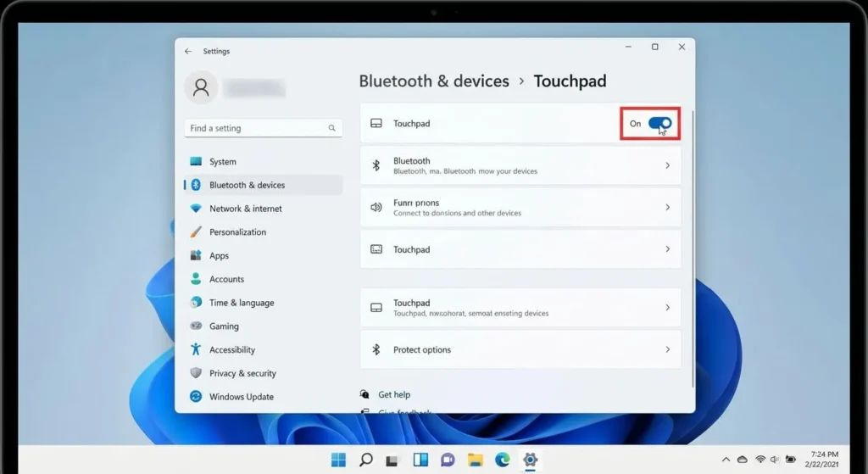
Task: Click the Settings window title text
Action: pos(216,51)
